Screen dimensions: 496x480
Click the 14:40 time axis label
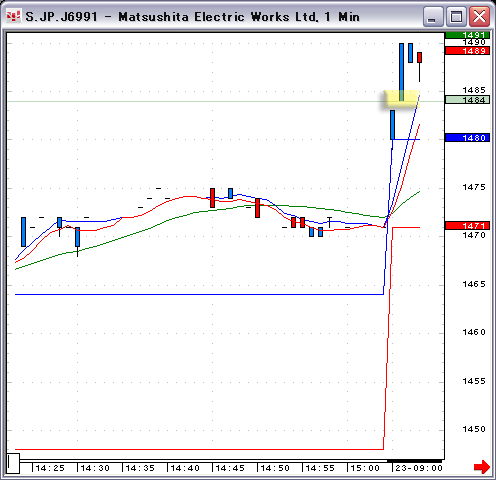[185, 468]
